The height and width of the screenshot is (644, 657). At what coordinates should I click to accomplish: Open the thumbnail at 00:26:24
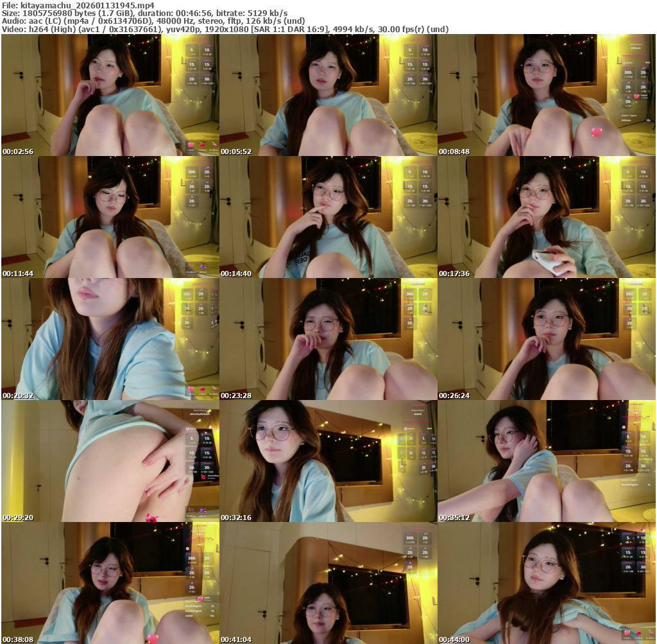pyautogui.click(x=547, y=339)
